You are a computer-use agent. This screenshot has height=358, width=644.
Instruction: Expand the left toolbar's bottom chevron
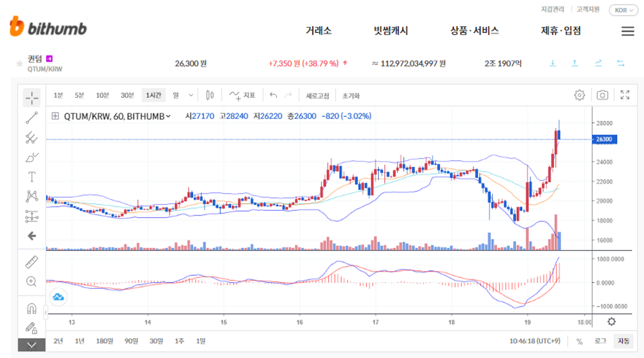point(32,345)
